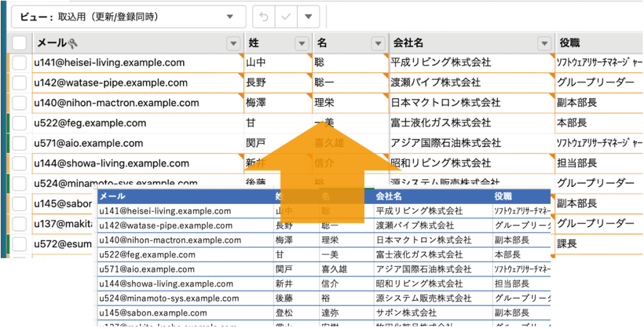This screenshot has width=644, height=329.
Task: Open the dropdown arrow next to the checkmark
Action: [308, 17]
